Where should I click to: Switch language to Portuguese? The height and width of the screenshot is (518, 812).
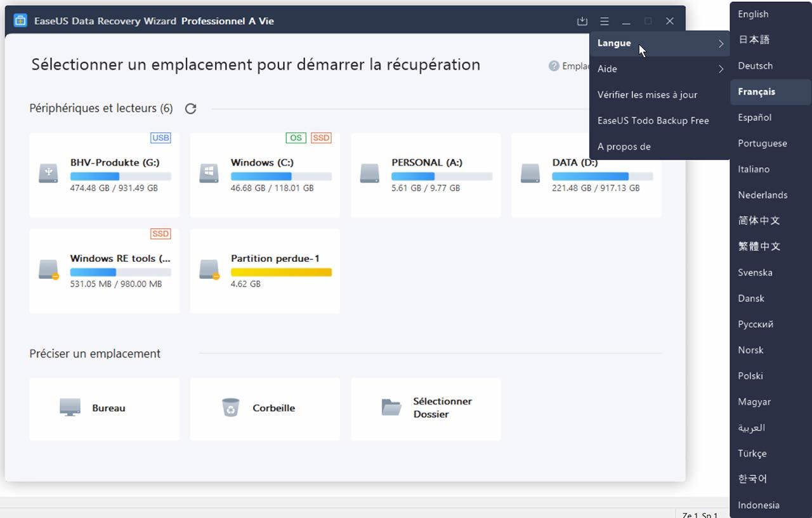771,143
